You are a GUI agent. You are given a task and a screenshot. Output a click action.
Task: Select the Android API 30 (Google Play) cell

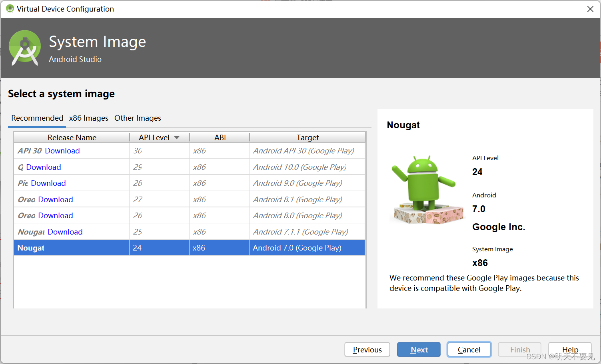pos(307,151)
